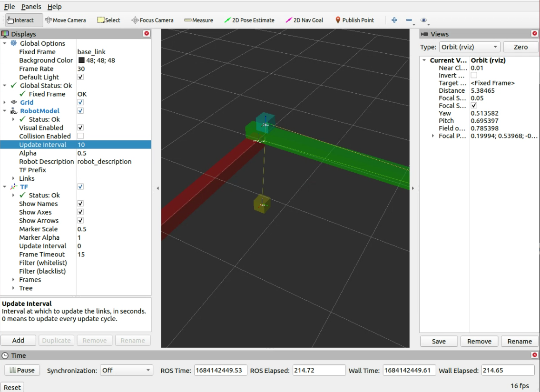Enable the Collision Enabled checkbox
This screenshot has height=392, width=540.
pos(80,136)
